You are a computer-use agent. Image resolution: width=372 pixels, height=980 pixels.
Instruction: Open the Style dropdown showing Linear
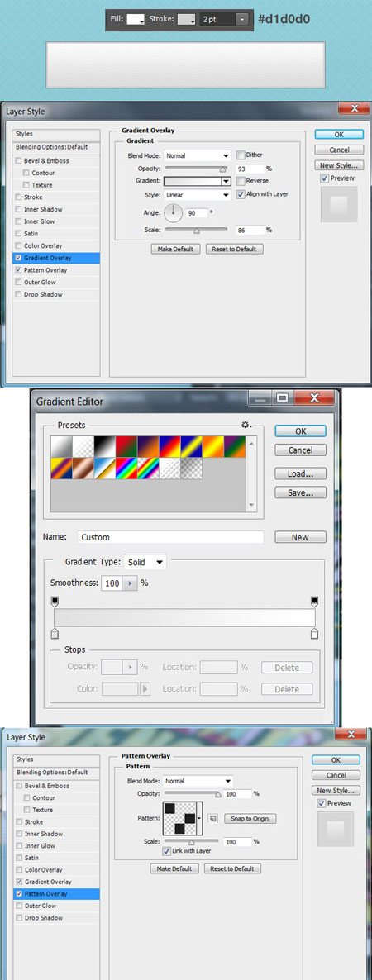click(198, 195)
